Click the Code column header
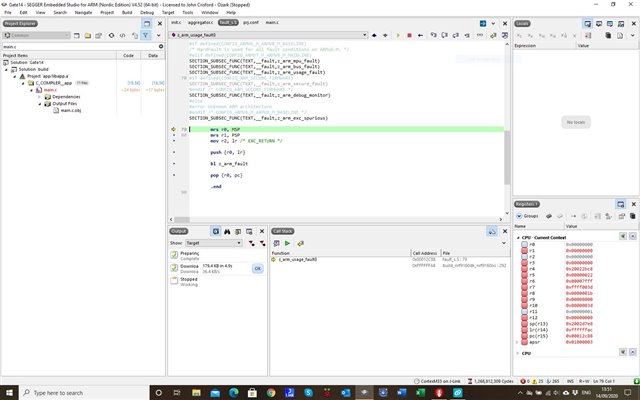The width and height of the screenshot is (640, 400). tap(128, 56)
